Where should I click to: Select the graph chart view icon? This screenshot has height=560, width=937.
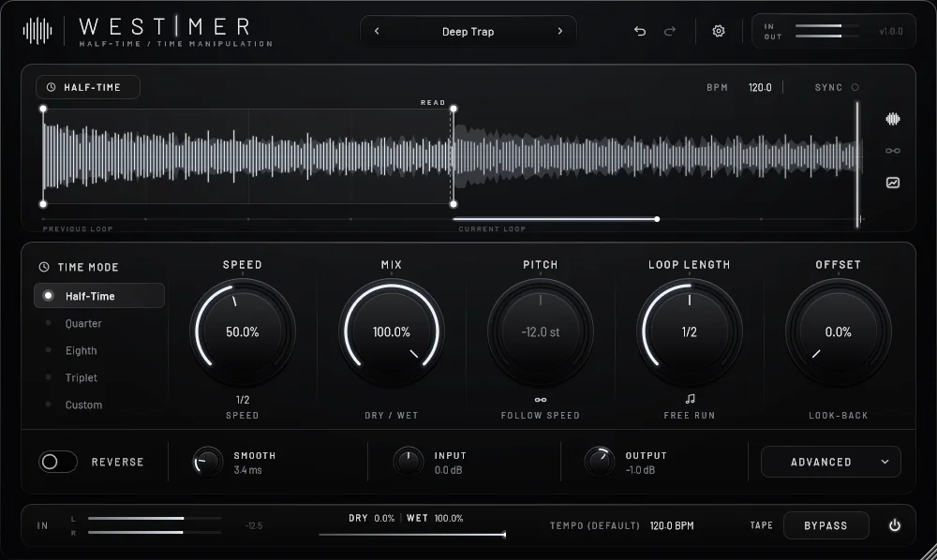(x=893, y=183)
